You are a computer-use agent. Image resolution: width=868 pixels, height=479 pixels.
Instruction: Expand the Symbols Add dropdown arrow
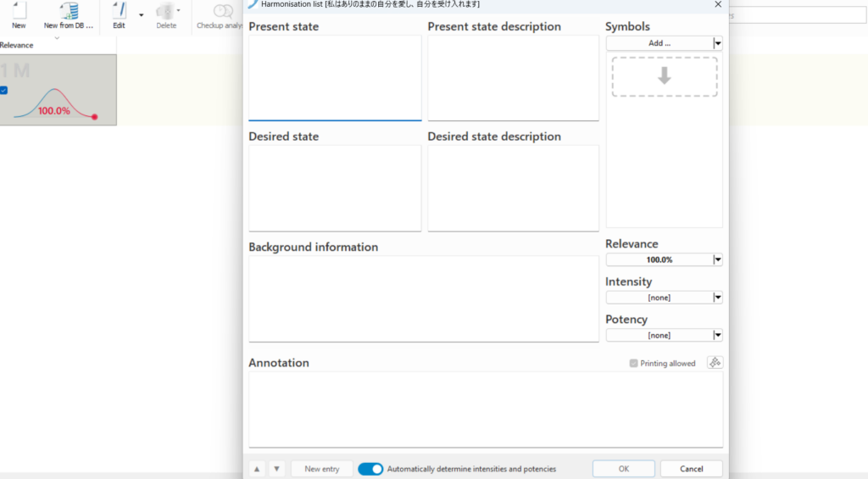pyautogui.click(x=718, y=43)
